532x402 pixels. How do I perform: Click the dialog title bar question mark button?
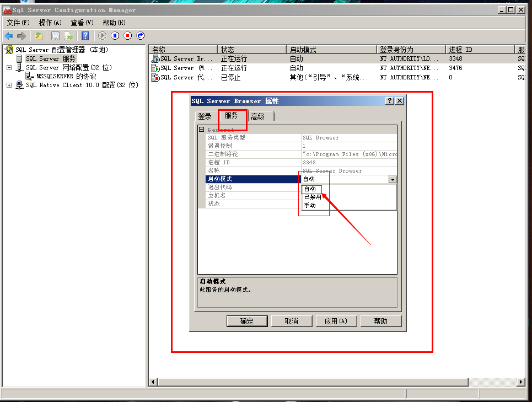coord(390,101)
